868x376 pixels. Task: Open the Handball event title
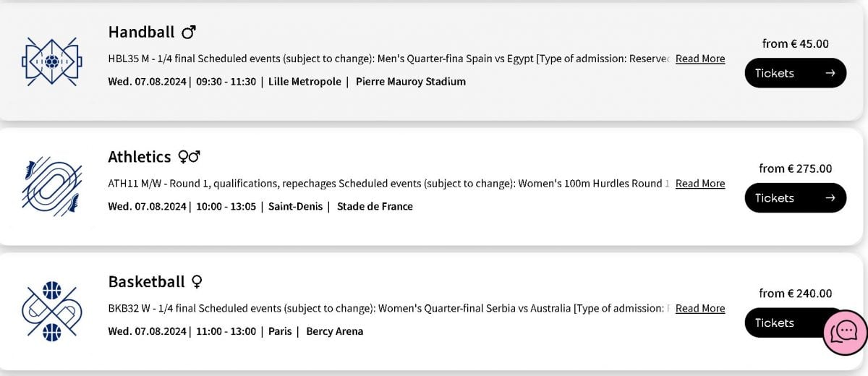[x=141, y=32]
